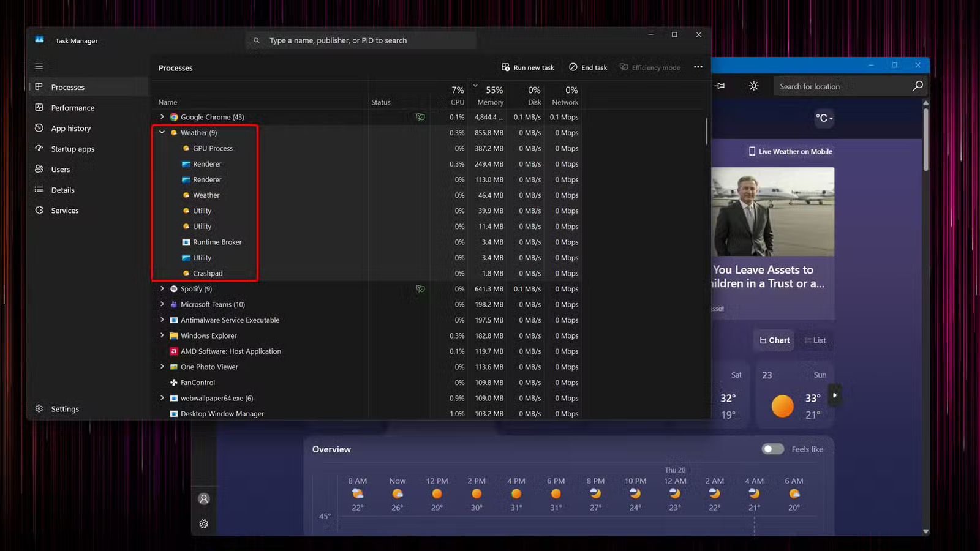Open the °C unit dropdown in Weather

(x=824, y=118)
